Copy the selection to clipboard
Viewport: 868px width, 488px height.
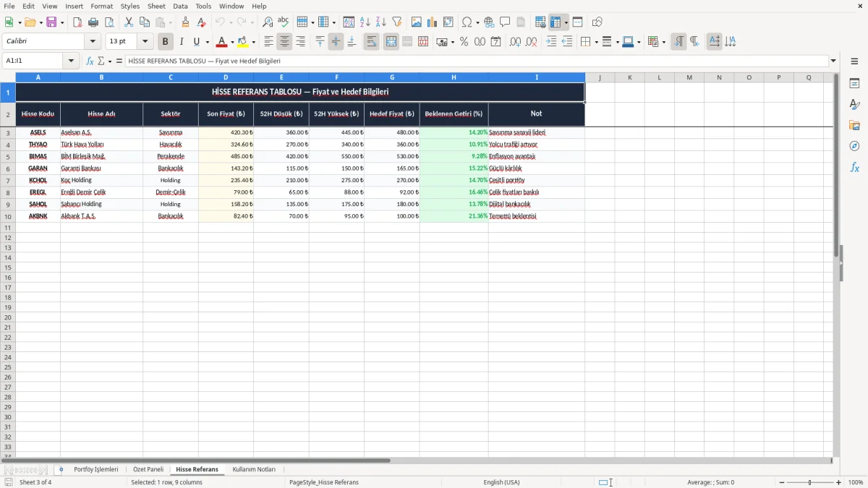click(145, 22)
